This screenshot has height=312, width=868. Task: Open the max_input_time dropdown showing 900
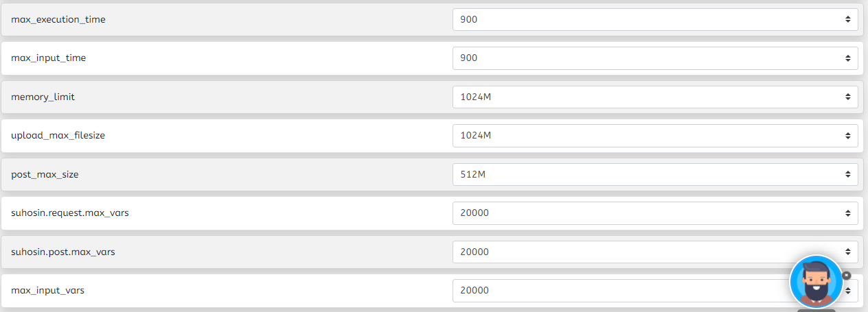655,58
